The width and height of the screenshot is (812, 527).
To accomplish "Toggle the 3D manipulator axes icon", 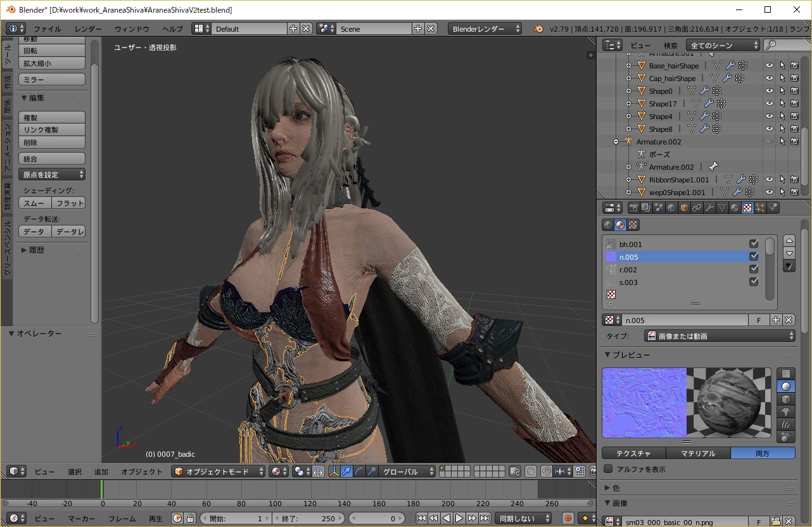I will pyautogui.click(x=334, y=471).
